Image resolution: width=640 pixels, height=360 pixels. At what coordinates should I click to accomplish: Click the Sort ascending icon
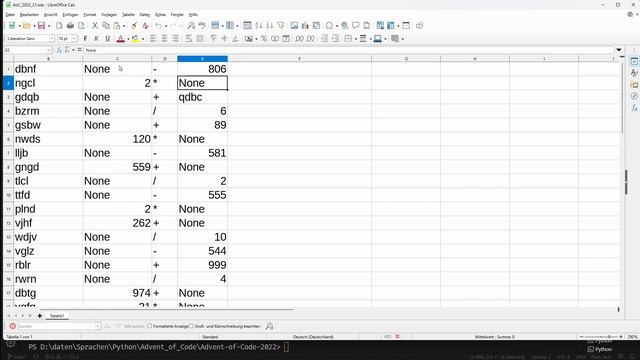pos(259,26)
